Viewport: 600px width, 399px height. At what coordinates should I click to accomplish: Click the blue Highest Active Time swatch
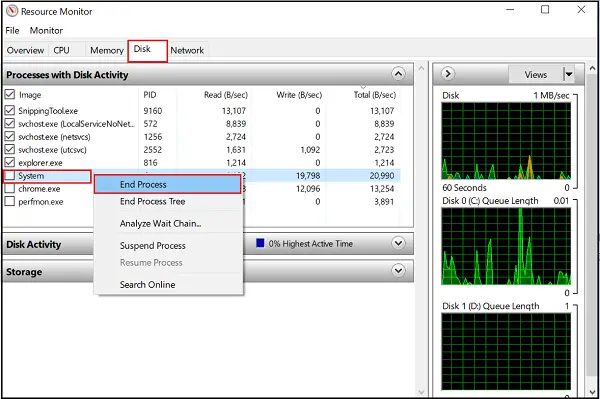[260, 243]
